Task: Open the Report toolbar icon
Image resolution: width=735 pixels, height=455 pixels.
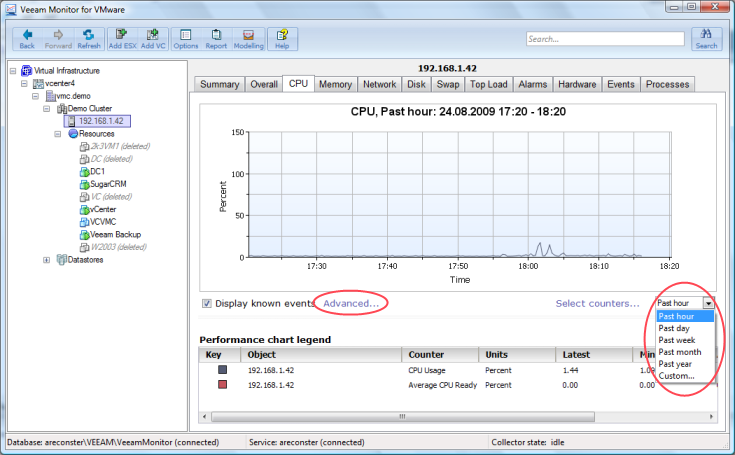Action: pyautogui.click(x=216, y=39)
